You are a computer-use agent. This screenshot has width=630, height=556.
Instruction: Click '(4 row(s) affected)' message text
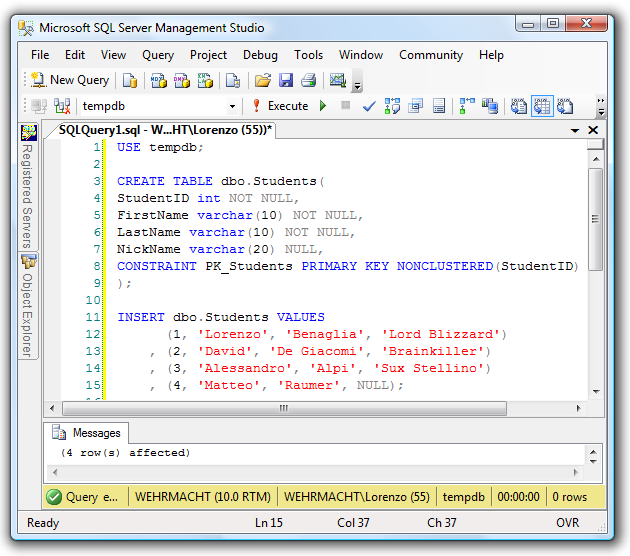click(125, 453)
